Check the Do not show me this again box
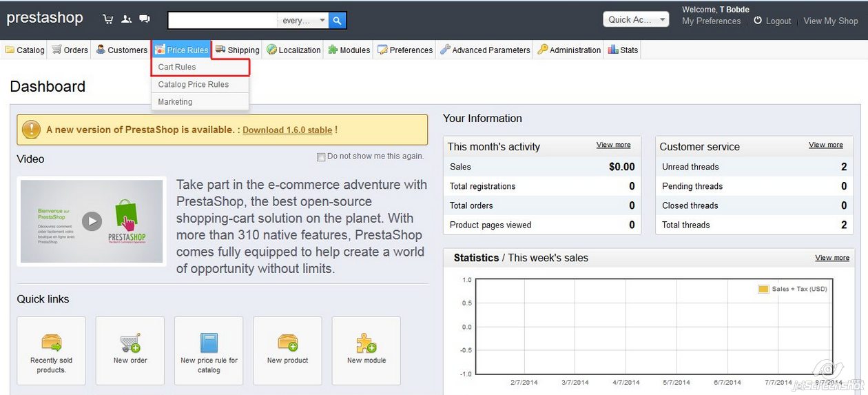Screen dimensions: 868x395 [321, 157]
